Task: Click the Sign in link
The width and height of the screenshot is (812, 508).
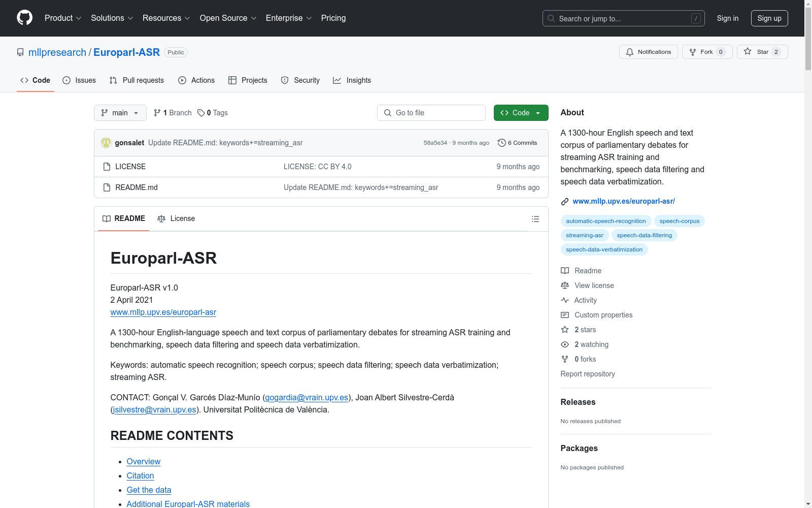Action: point(728,18)
